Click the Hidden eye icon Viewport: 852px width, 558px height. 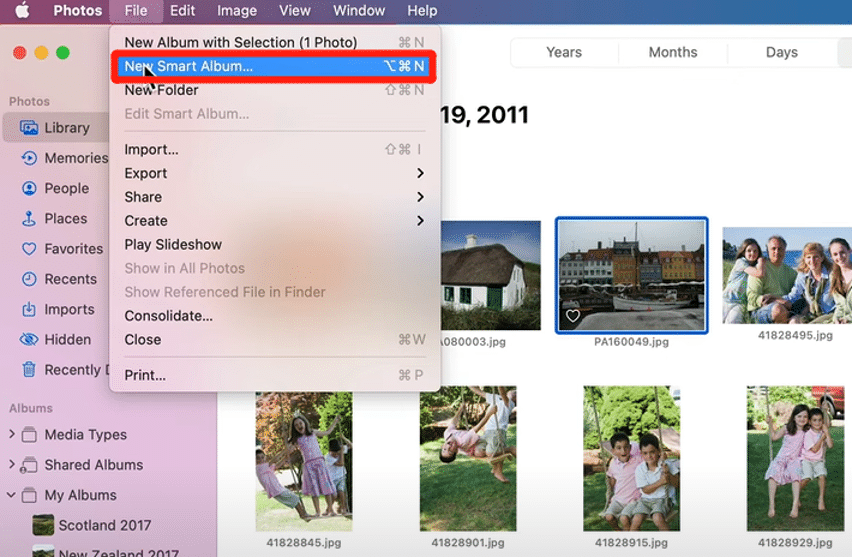[x=29, y=340]
